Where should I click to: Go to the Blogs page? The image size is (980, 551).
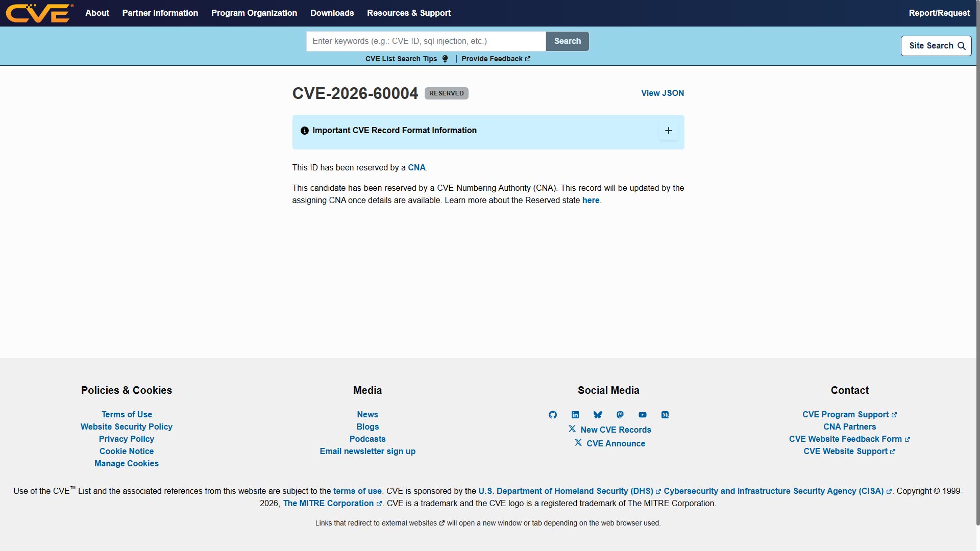tap(367, 427)
